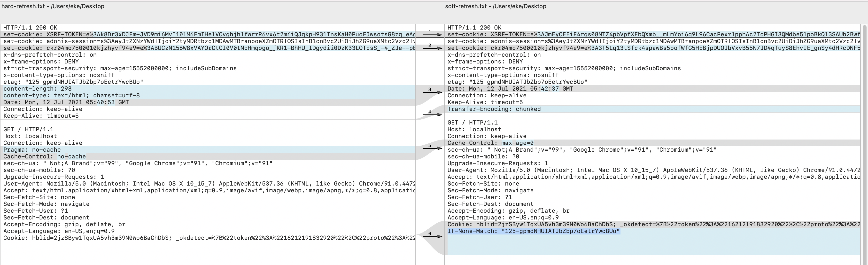Click 'Upgrade-Insecure-Requests: 1' in the left pane
This screenshot has width=868, height=265.
click(x=54, y=177)
